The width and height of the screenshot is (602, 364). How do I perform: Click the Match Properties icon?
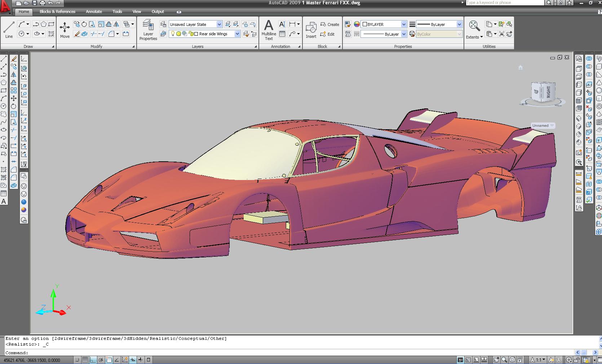coord(348,24)
